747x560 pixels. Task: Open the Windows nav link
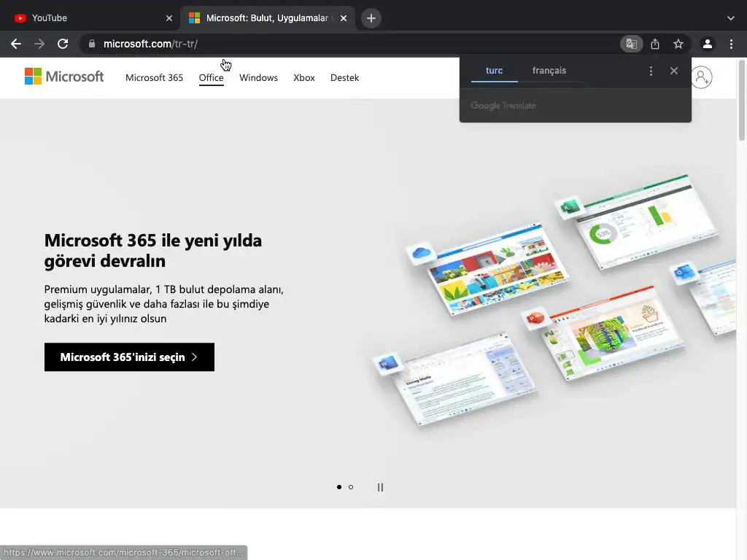[x=258, y=77]
